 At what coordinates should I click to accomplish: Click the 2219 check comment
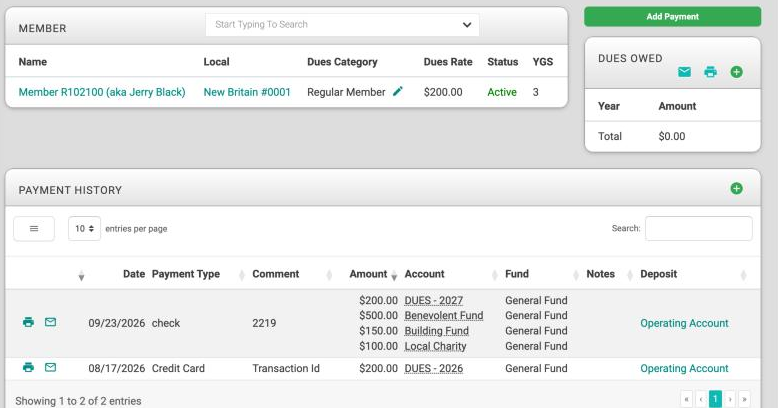coord(264,323)
